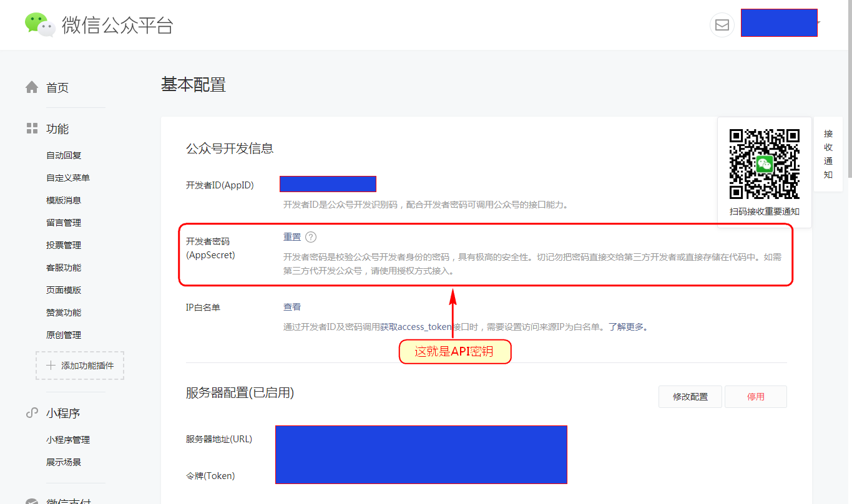This screenshot has height=504, width=852.
Task: Click the 开发者密码 (AppSecret) label
Action: coord(210,248)
